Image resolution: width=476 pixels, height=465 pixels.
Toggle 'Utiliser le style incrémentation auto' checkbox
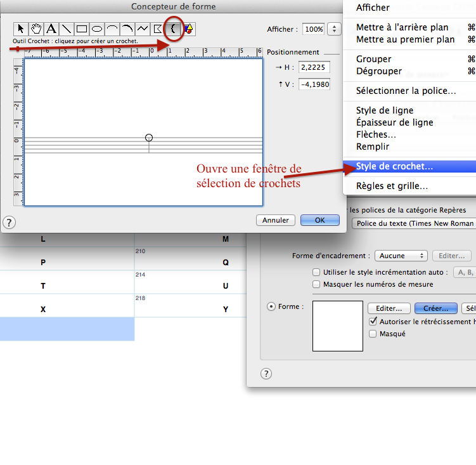click(x=317, y=272)
